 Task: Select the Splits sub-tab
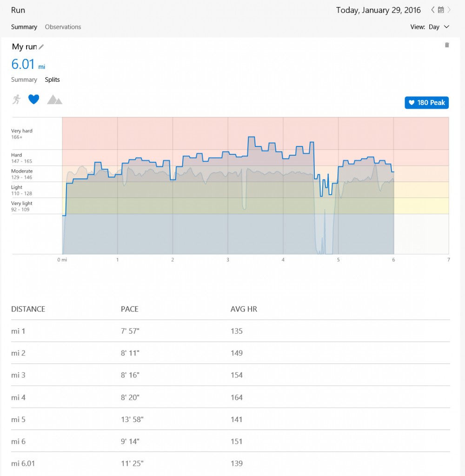pyautogui.click(x=52, y=79)
